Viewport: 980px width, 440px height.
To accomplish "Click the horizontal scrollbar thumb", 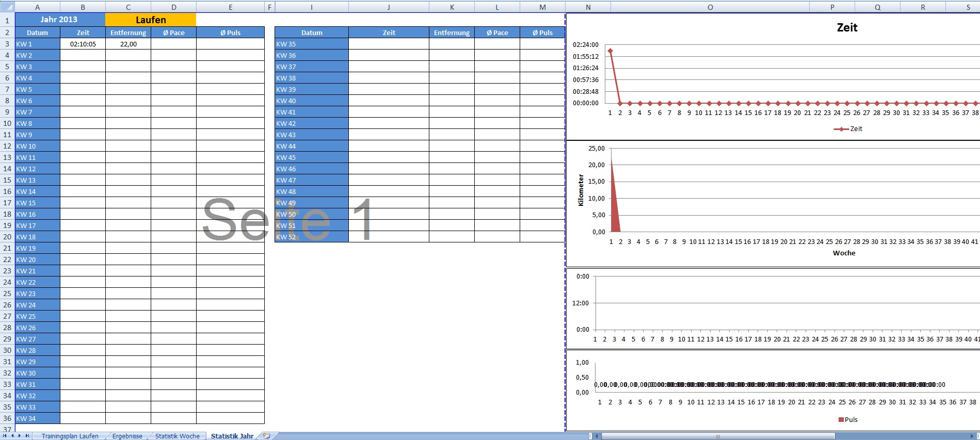I will click(x=717, y=436).
